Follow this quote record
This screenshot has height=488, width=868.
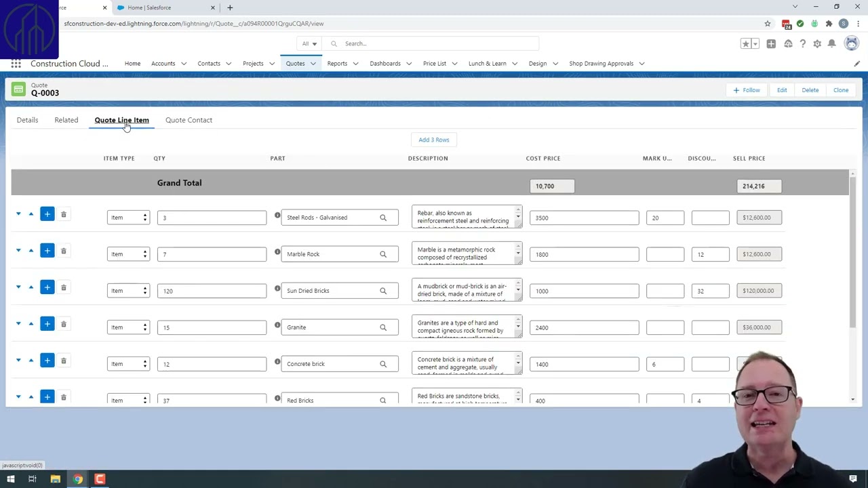747,90
